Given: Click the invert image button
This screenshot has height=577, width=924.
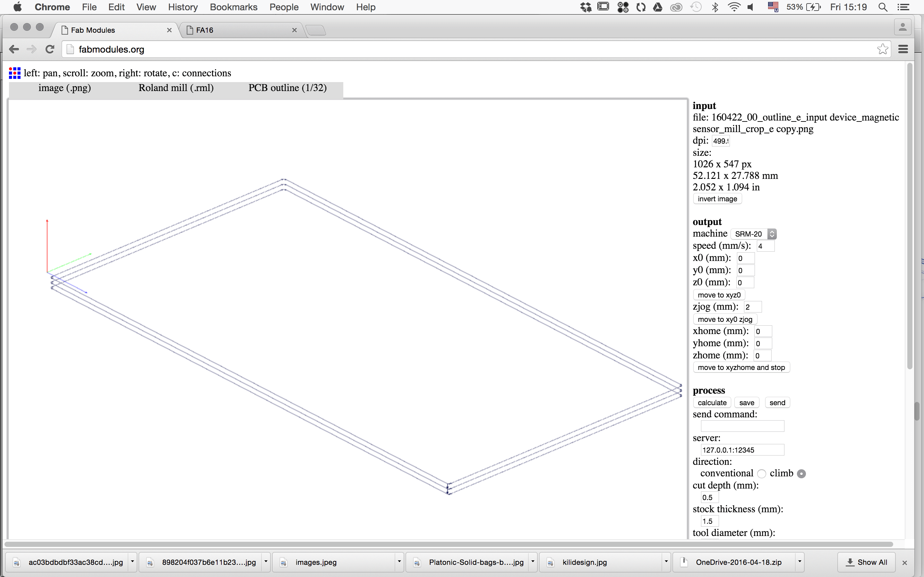Looking at the screenshot, I should pos(717,199).
